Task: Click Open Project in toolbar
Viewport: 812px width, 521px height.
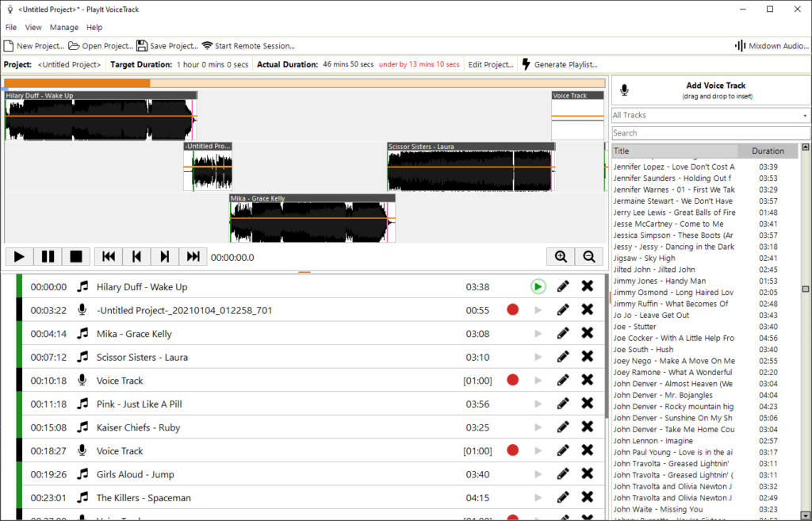Action: click(x=101, y=46)
